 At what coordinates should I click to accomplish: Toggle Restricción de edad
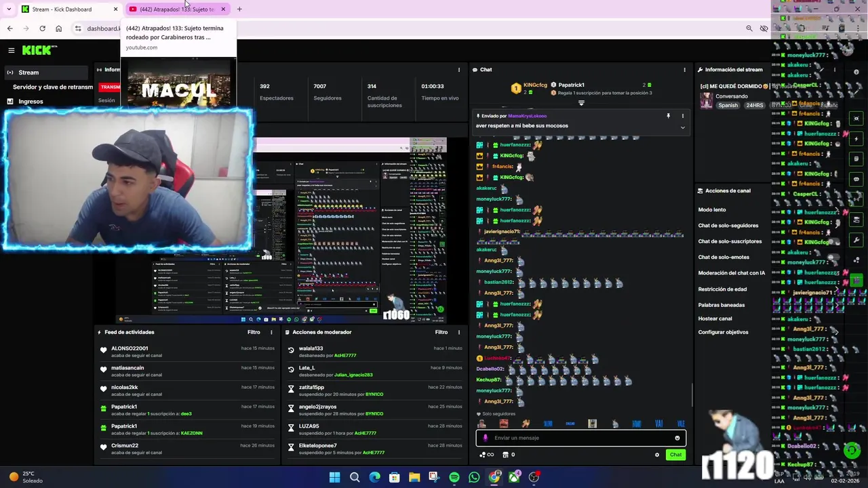722,289
